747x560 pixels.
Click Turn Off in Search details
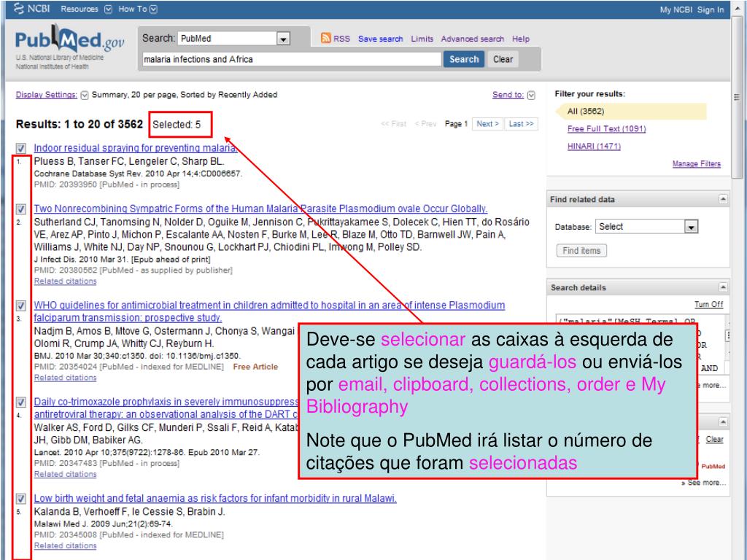coord(708,304)
